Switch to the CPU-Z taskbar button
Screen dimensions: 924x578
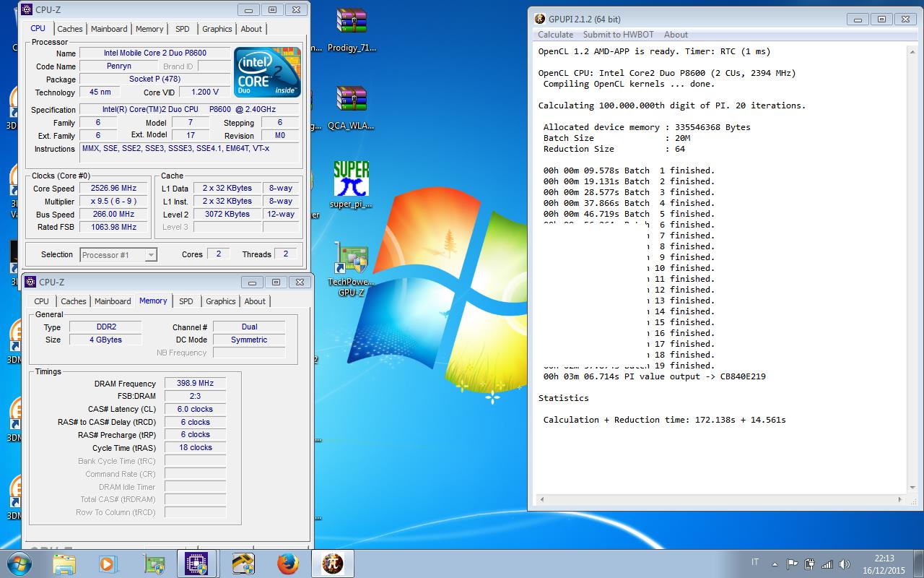(197, 564)
